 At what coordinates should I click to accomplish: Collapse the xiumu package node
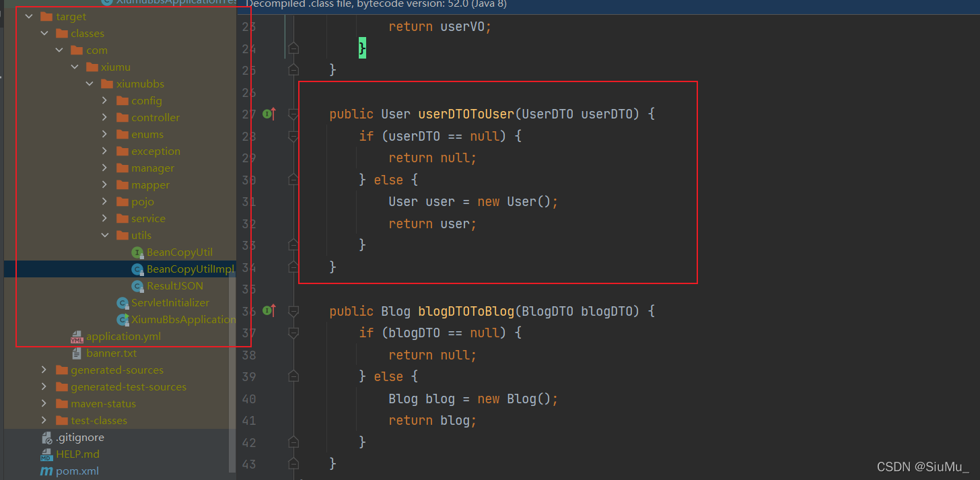75,67
